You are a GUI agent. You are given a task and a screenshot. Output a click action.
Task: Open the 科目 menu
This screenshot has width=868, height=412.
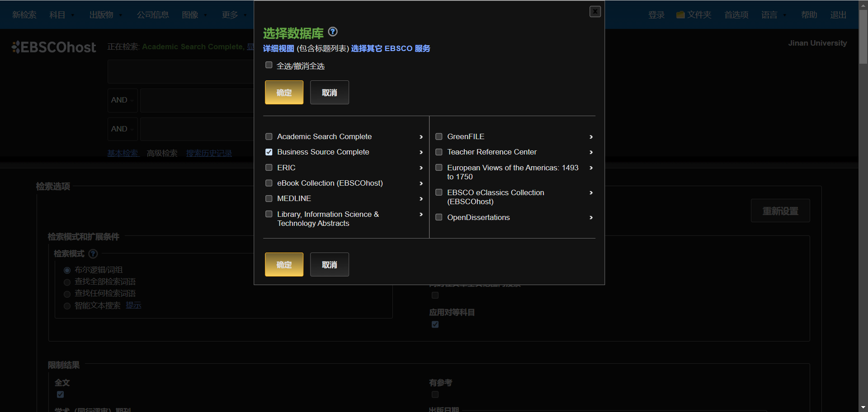tap(62, 15)
